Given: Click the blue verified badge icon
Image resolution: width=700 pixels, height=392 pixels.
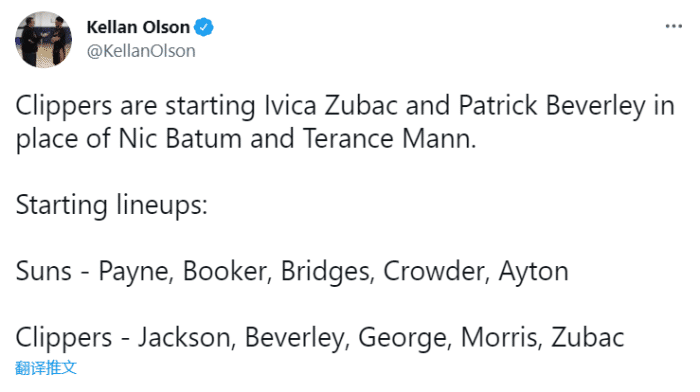Looking at the screenshot, I should pyautogui.click(x=204, y=27).
